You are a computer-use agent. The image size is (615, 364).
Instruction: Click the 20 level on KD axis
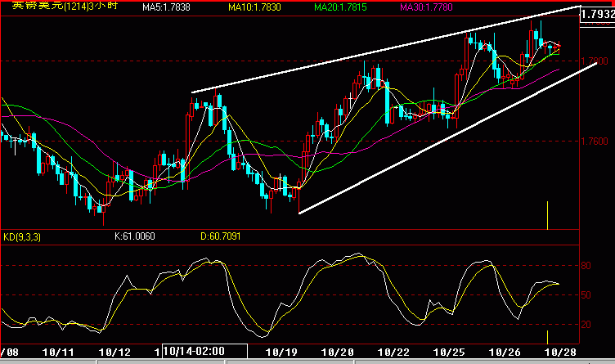point(586,325)
